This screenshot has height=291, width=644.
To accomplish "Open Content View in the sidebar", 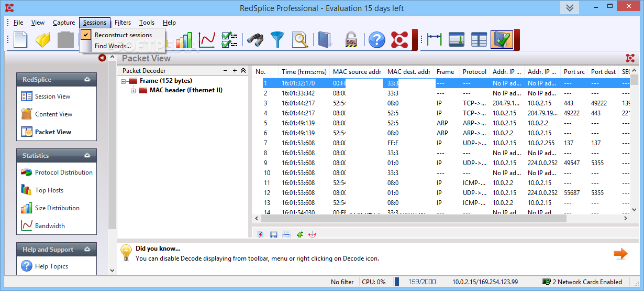I will pyautogui.click(x=53, y=114).
